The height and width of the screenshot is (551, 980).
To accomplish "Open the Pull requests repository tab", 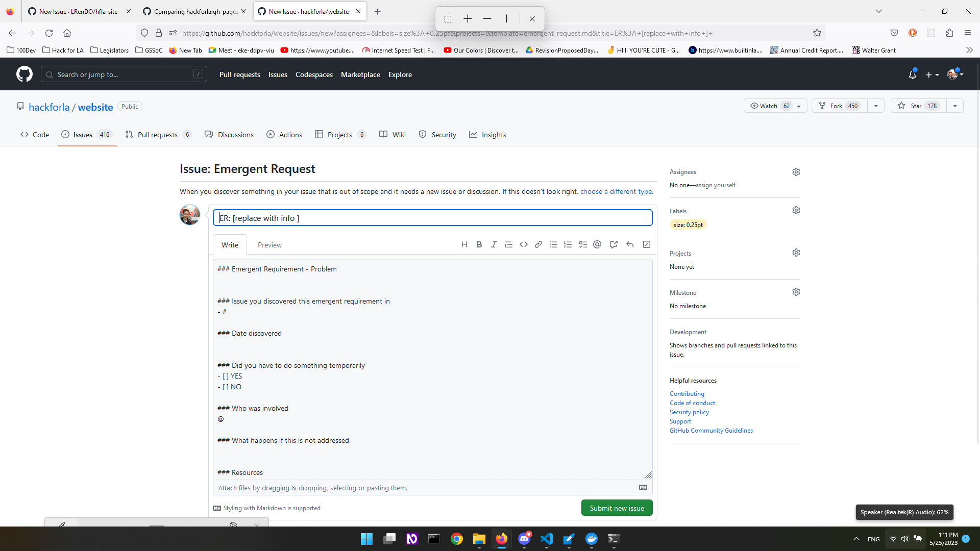I will click(158, 135).
